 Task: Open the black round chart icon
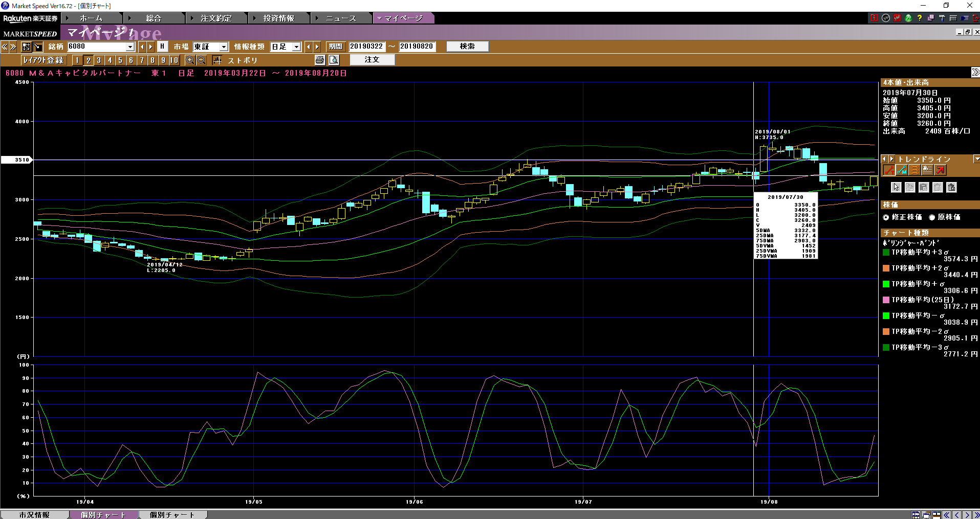pyautogui.click(x=886, y=18)
